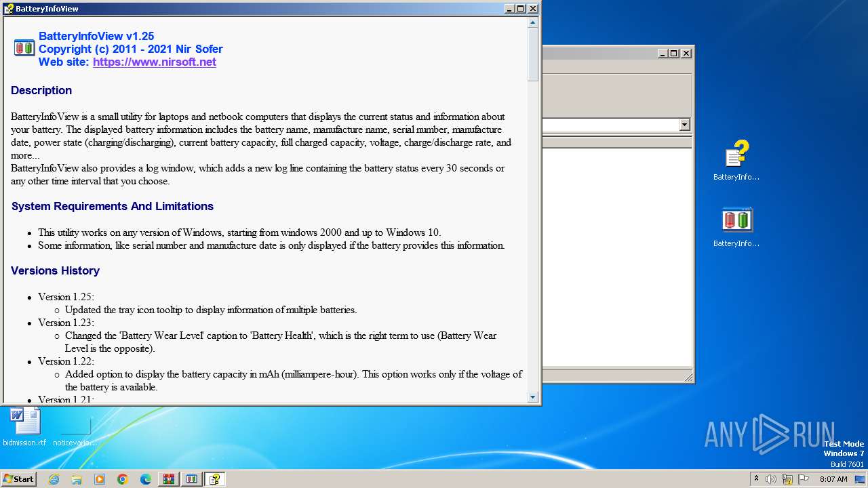Select the BatteryInfoView application desktop icon
The image size is (868, 488).
pyautogui.click(x=736, y=226)
